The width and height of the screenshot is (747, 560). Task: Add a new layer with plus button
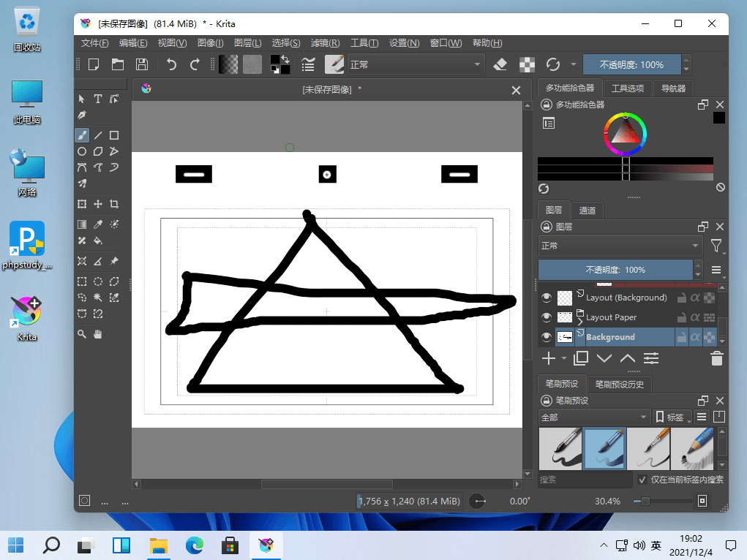[x=548, y=358]
